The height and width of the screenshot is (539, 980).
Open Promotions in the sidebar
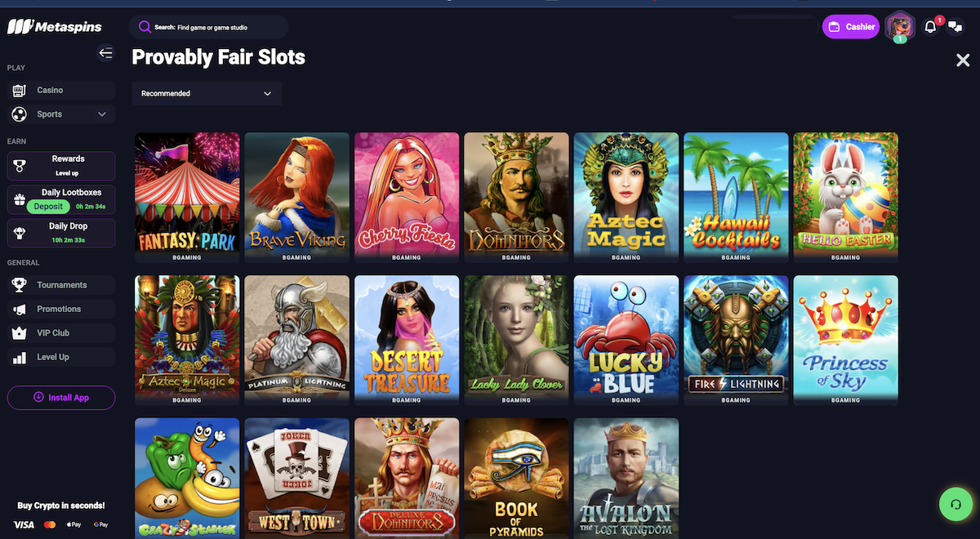[61, 309]
